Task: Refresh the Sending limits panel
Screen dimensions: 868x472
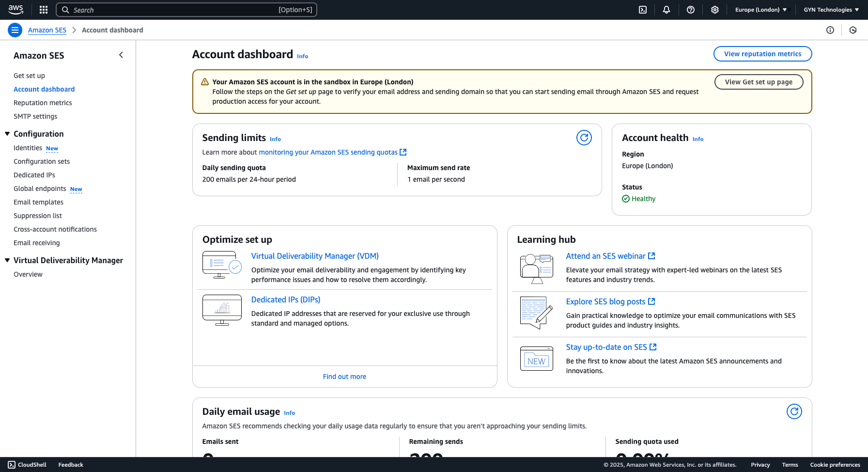Action: pyautogui.click(x=584, y=138)
